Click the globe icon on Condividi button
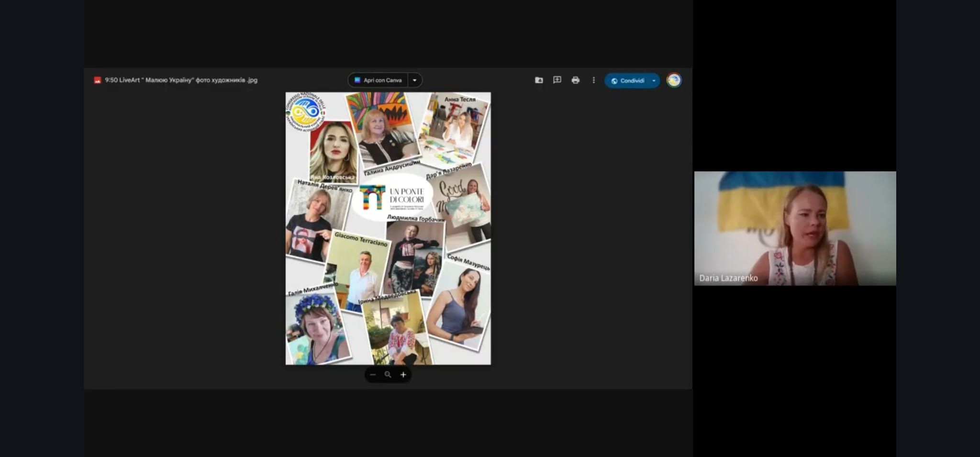 614,81
